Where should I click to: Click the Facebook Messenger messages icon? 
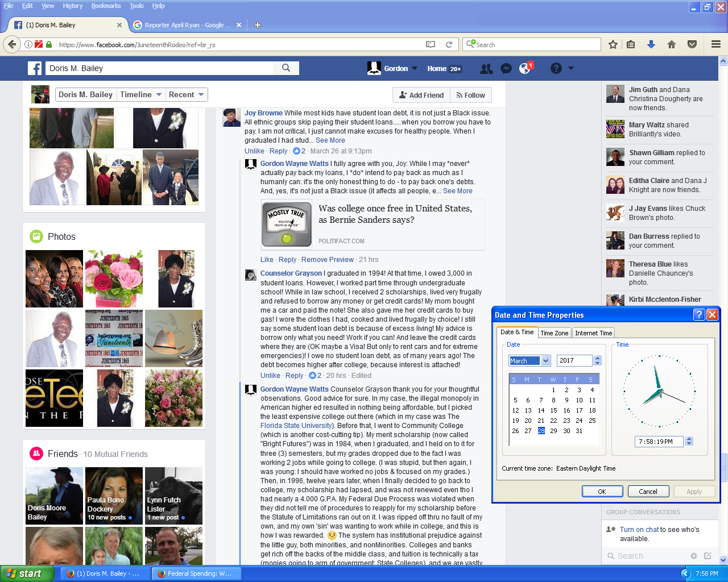pos(506,69)
